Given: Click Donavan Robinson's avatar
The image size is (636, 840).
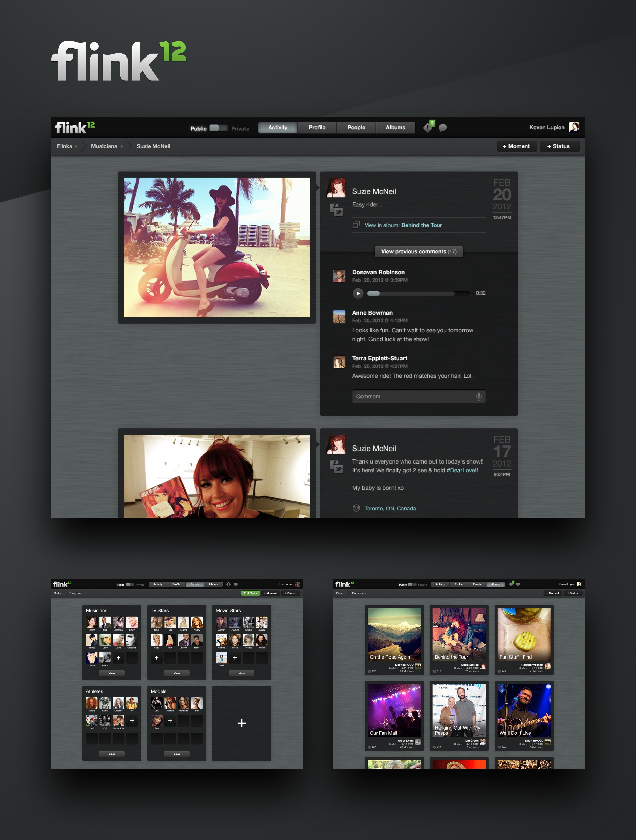Looking at the screenshot, I should [x=339, y=276].
